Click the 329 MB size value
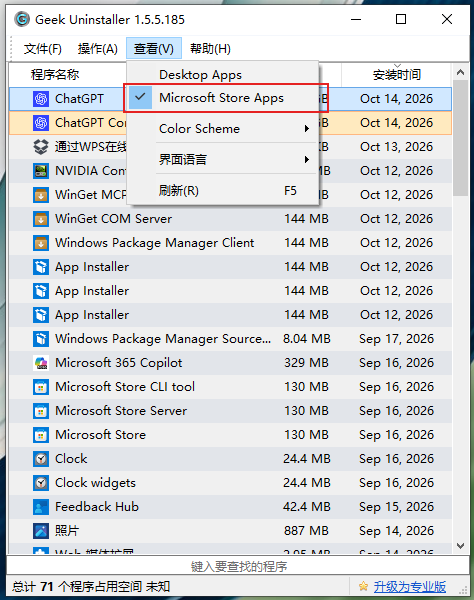Screen dimensions: 474x600 tap(306, 363)
